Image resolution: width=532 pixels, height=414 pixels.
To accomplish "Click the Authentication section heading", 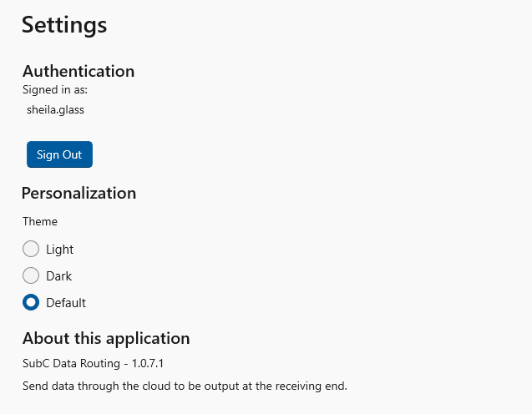I will click(x=79, y=71).
